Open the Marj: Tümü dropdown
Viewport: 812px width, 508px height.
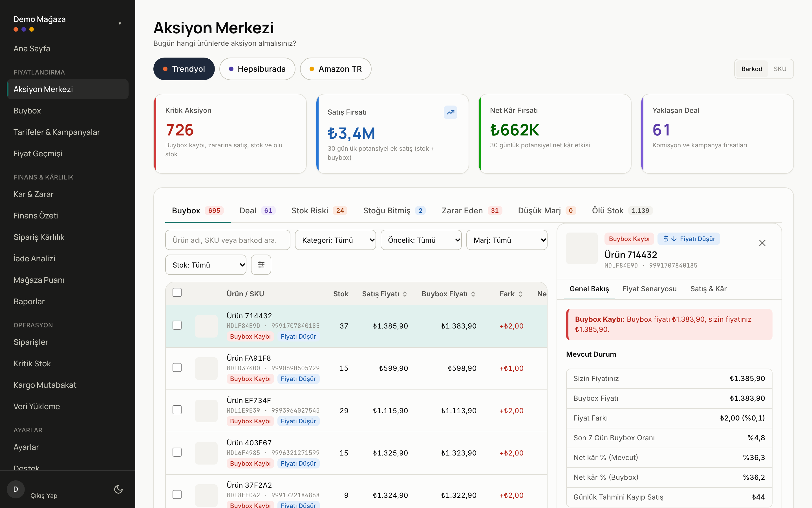pos(507,240)
